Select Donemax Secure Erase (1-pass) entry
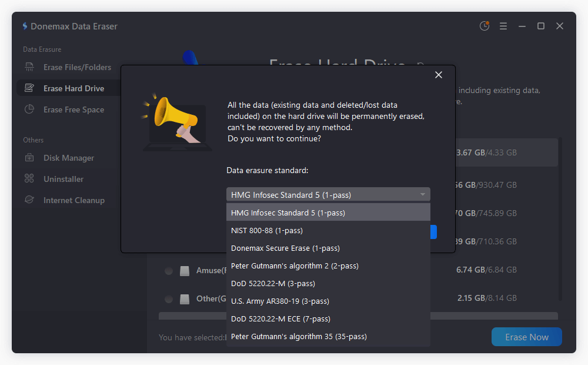Viewport: 588px width, 365px height. click(285, 248)
